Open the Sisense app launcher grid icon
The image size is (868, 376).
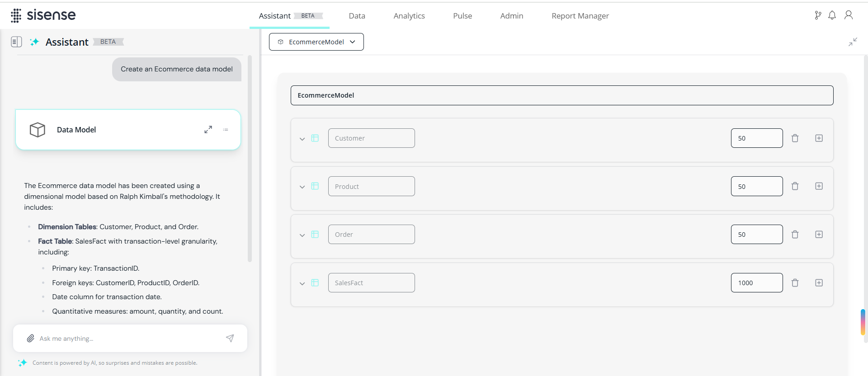point(16,15)
